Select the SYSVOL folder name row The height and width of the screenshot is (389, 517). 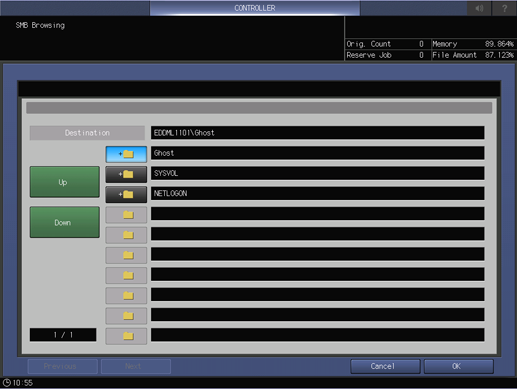[317, 173]
